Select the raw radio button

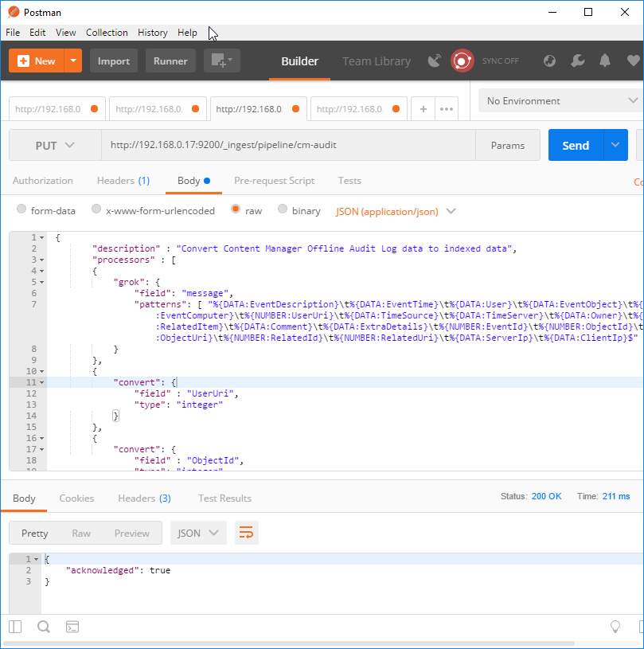236,209
